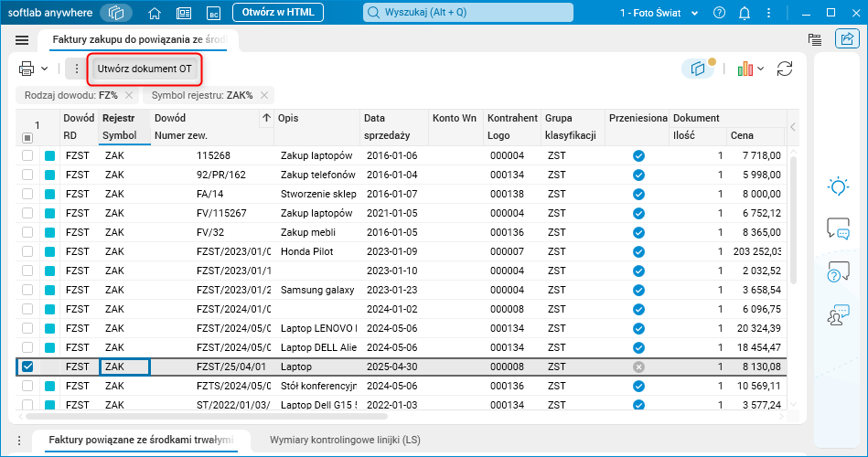Click the share export icon
Viewport: 868px width, 457px height.
pos(847,38)
